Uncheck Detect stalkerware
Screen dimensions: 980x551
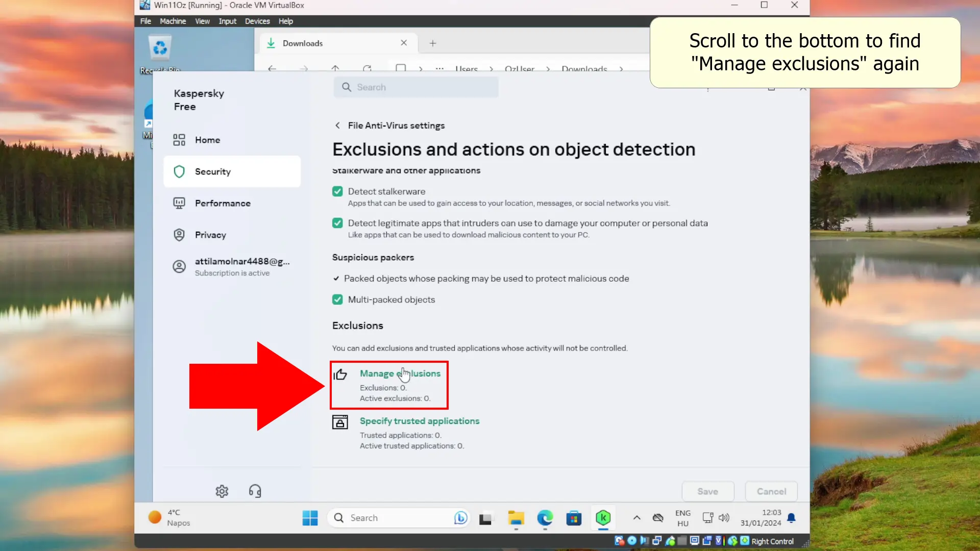point(337,191)
